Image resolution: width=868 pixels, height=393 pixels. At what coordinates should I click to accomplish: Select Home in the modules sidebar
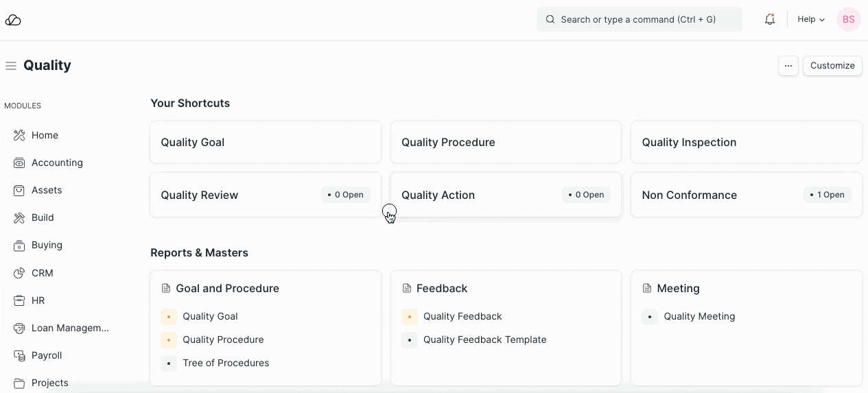(x=45, y=136)
